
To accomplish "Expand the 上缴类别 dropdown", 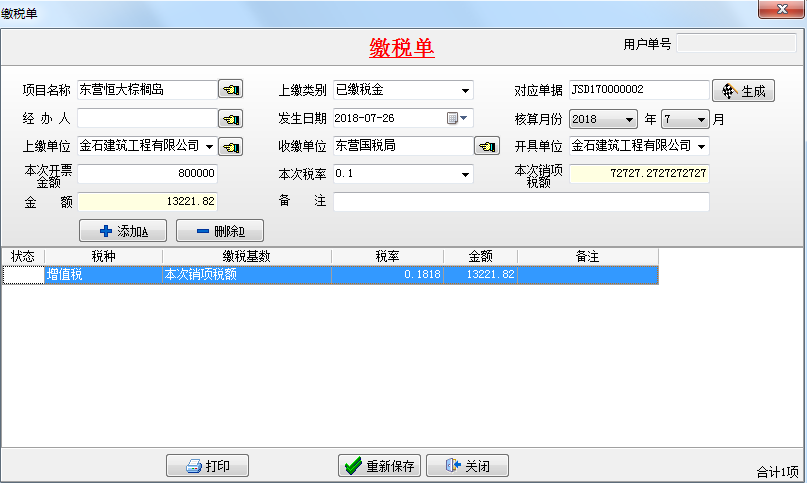I will pos(465,91).
